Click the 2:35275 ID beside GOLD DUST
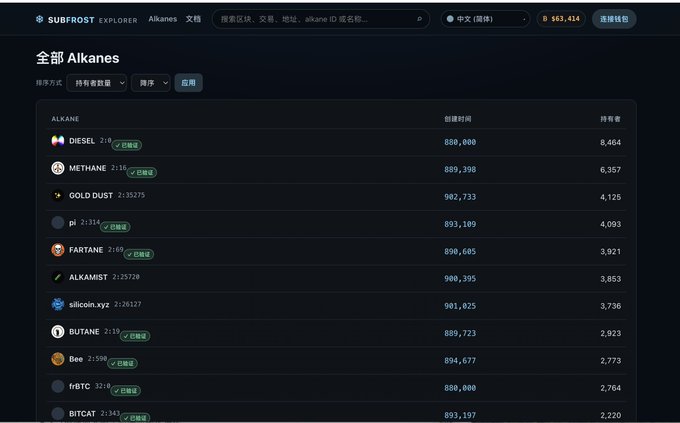This screenshot has width=680, height=423. [131, 195]
